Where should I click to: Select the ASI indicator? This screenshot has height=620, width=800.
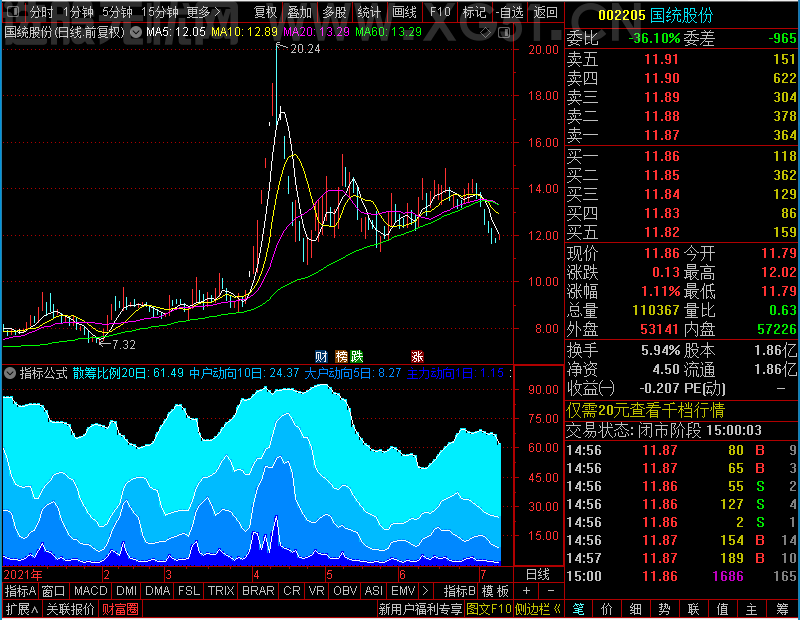373,591
